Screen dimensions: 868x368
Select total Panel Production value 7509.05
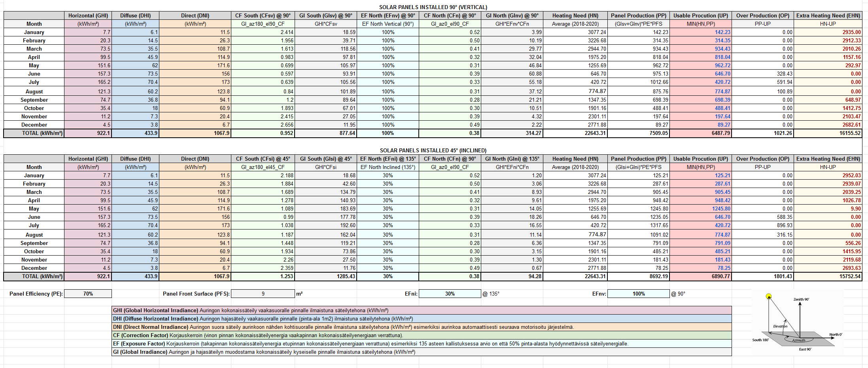[x=639, y=133]
